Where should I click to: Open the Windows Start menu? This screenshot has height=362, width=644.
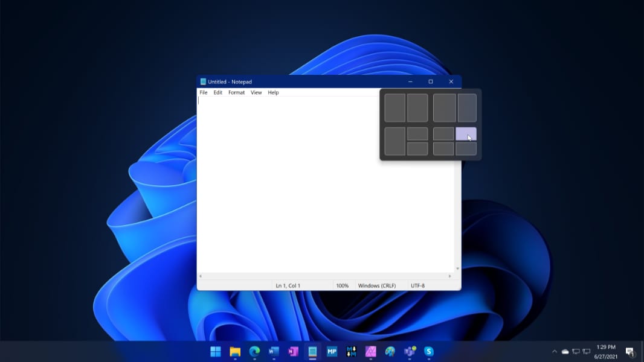(x=215, y=351)
